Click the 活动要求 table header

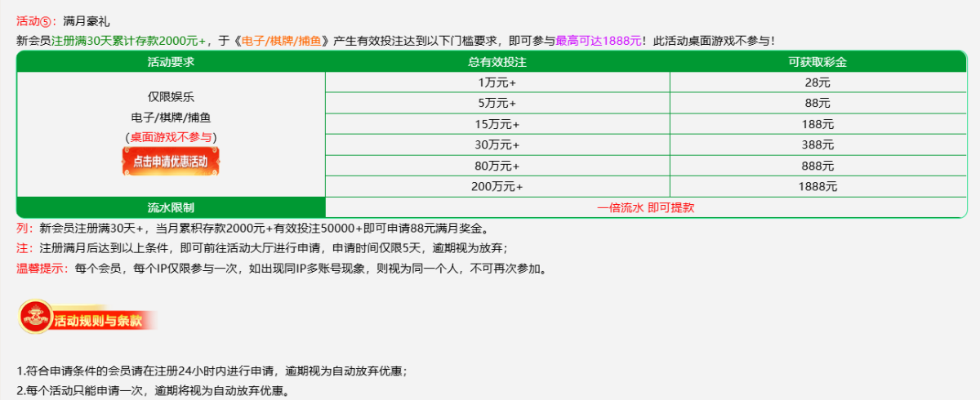coord(171,61)
